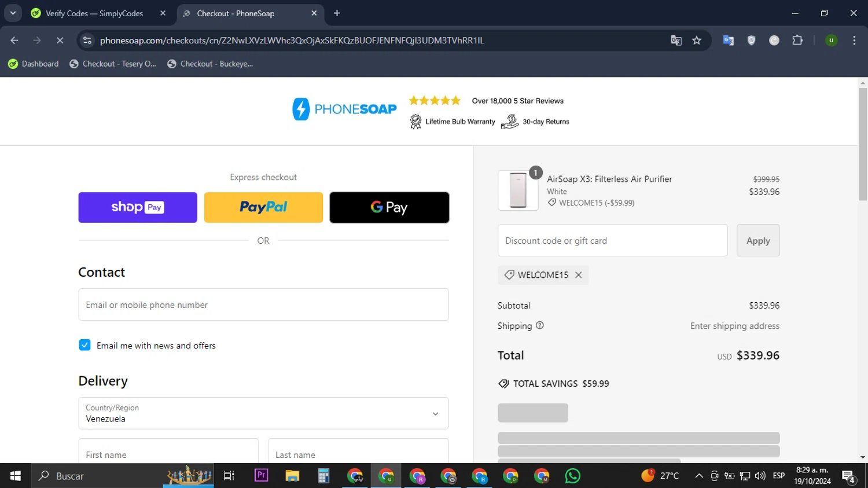Click the Buscar taskbar search box
Image resolution: width=868 pixels, height=488 pixels.
[122, 476]
